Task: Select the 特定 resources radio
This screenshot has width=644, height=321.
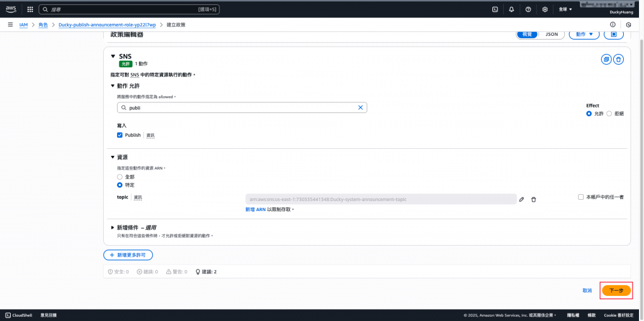Action: (120, 185)
